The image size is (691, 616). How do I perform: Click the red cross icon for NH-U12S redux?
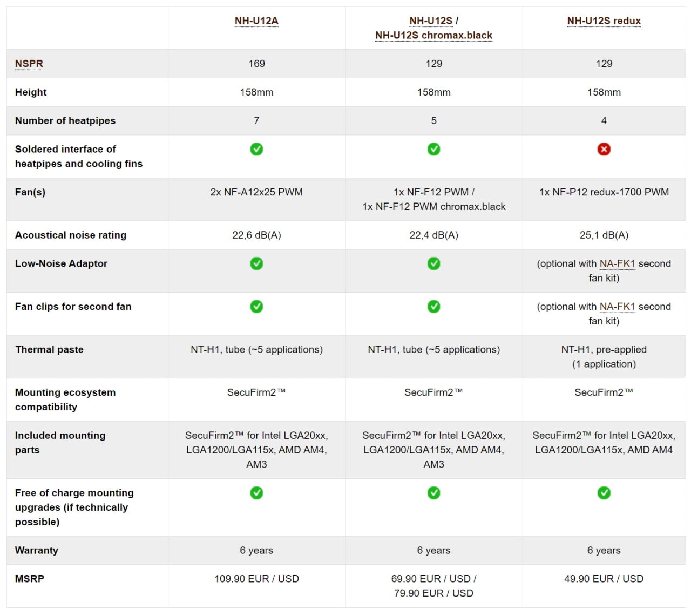pos(604,149)
